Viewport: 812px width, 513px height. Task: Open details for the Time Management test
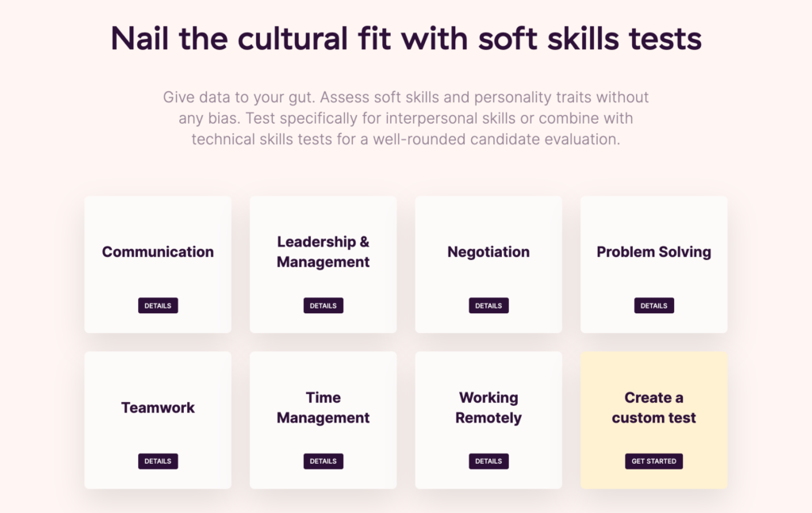click(x=323, y=461)
